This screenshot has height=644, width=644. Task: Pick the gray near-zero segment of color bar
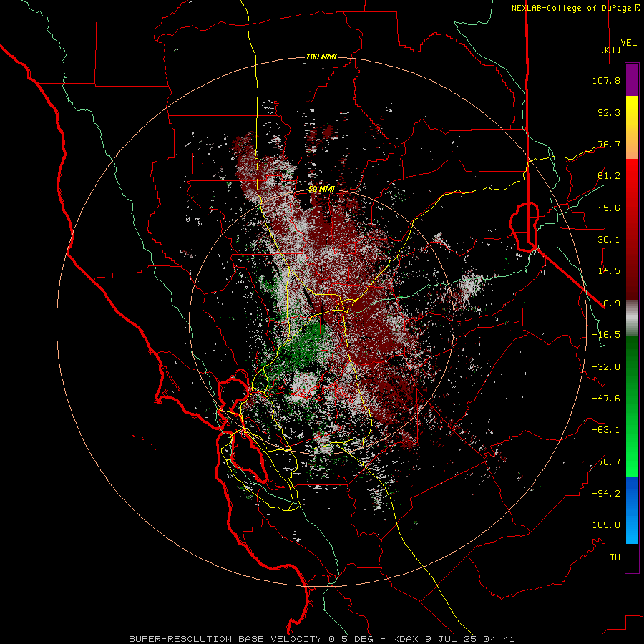[632, 318]
